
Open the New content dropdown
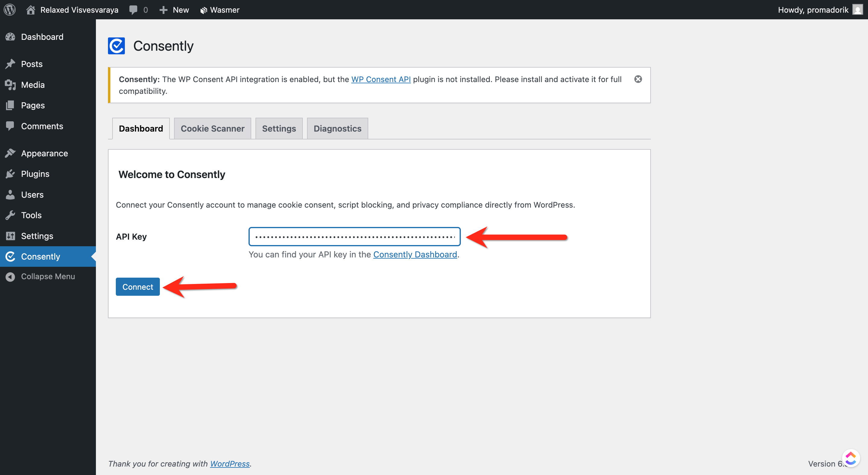[x=174, y=9]
